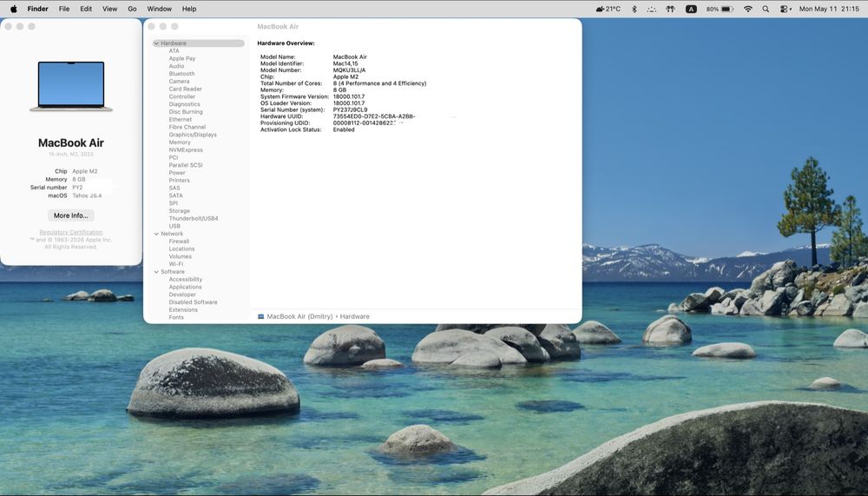868x496 pixels.
Task: Open Control Center icon
Action: pos(785,9)
